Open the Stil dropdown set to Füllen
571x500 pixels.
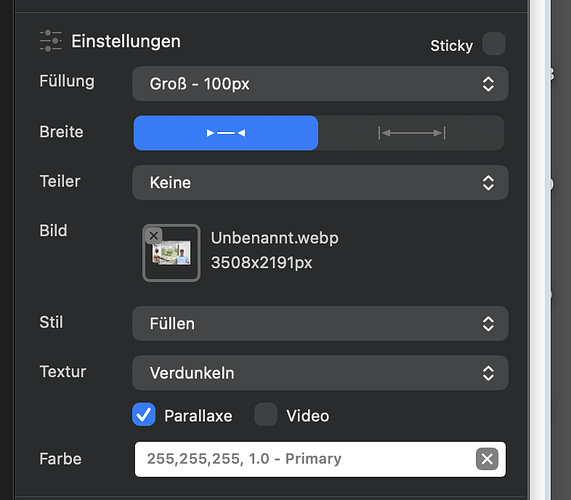point(320,324)
